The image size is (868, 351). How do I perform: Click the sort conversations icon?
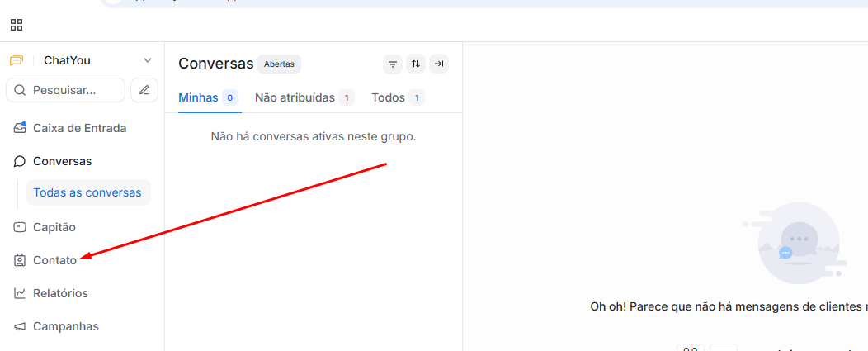(x=416, y=64)
